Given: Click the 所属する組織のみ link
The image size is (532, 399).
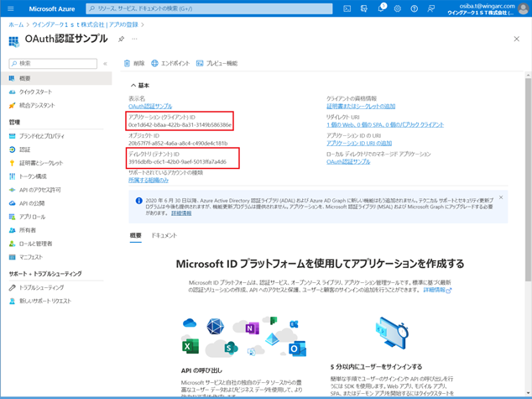Looking at the screenshot, I should tap(149, 181).
